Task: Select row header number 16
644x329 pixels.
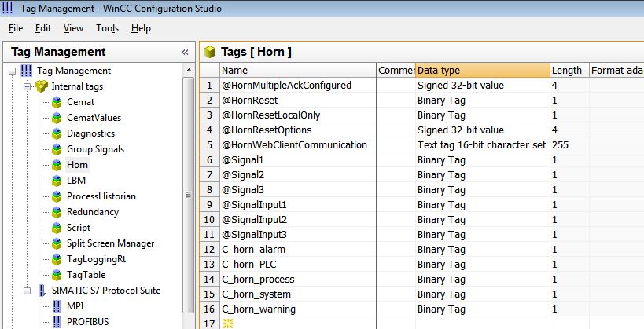Action: 209,309
